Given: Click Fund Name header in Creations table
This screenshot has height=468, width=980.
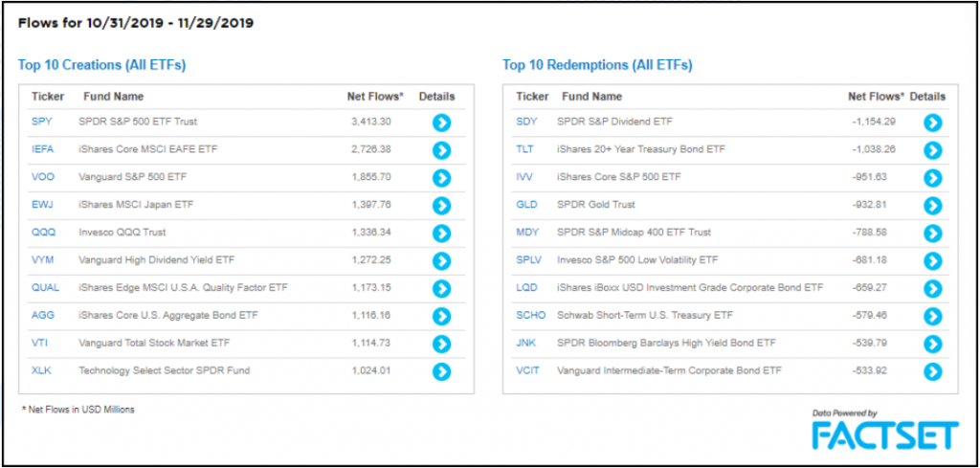Looking at the screenshot, I should pyautogui.click(x=113, y=97).
